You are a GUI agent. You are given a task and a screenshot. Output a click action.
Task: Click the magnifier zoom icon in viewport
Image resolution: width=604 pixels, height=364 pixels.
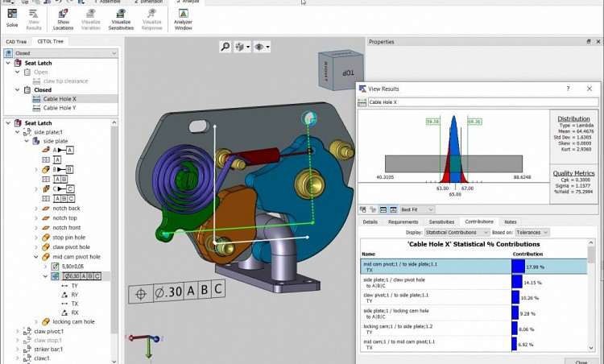tap(225, 48)
